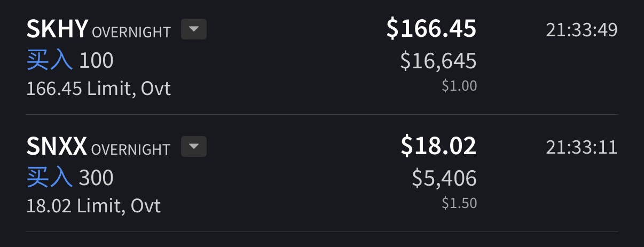The height and width of the screenshot is (247, 644).
Task: Click the 18.02 Limit, Ovt description
Action: pyautogui.click(x=93, y=206)
